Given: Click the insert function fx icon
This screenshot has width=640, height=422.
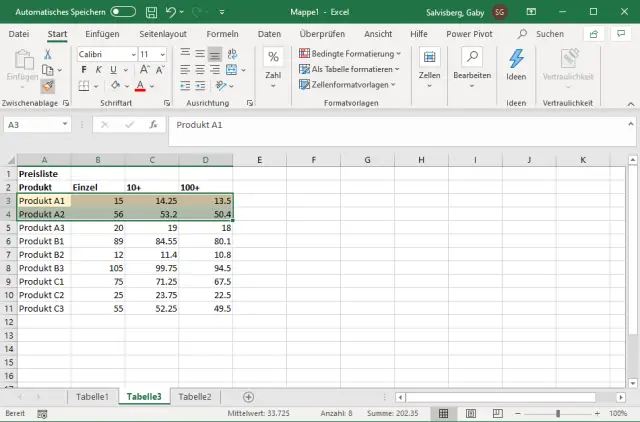Looking at the screenshot, I should (153, 125).
